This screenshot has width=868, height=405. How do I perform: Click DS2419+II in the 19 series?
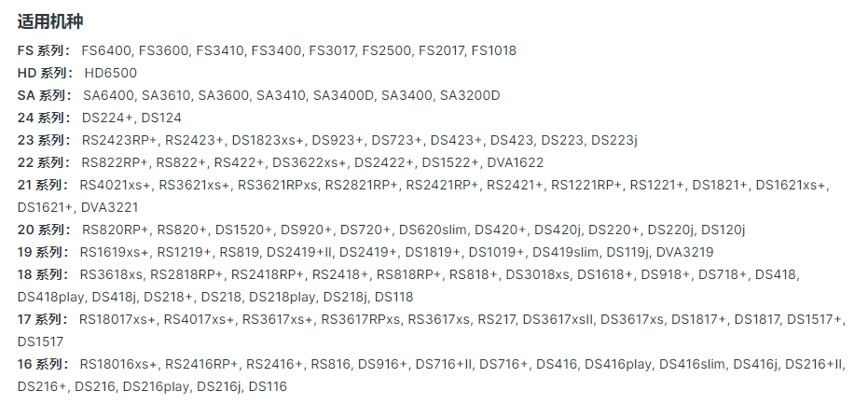tap(299, 252)
